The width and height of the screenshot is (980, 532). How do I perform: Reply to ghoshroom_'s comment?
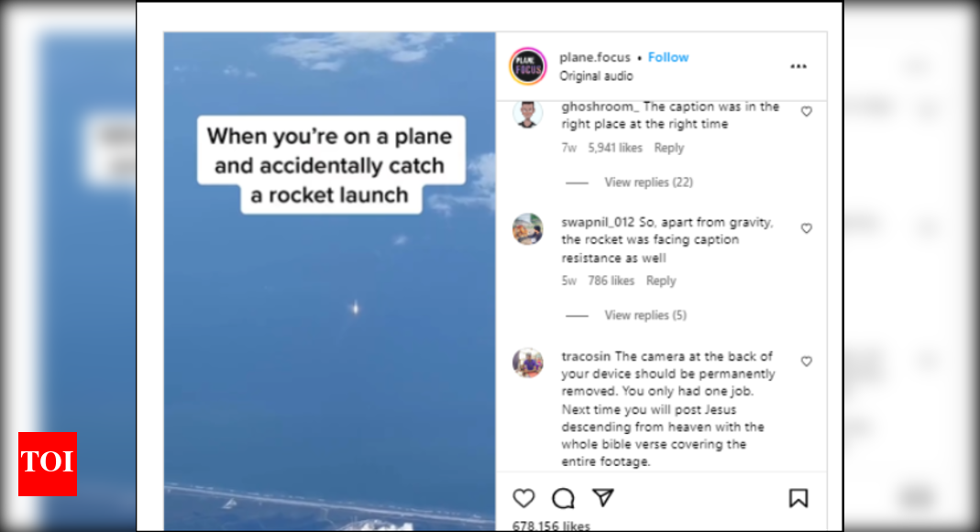[x=668, y=148]
